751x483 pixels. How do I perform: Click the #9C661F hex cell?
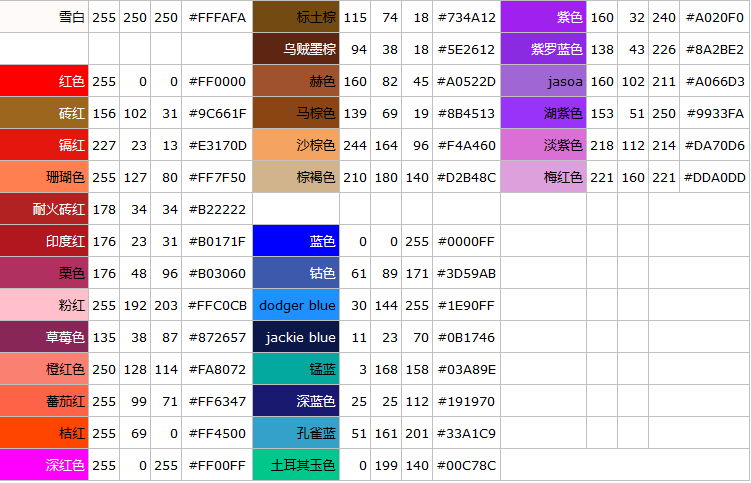(217, 114)
